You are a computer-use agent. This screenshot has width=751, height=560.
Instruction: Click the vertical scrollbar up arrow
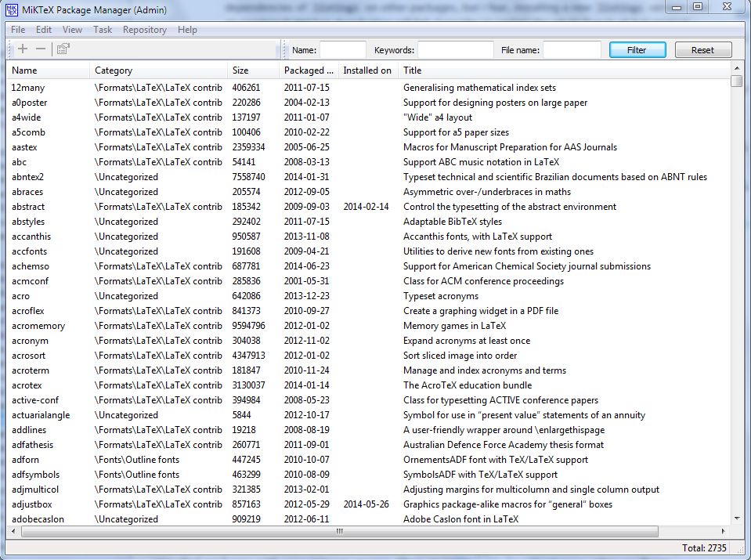click(737, 68)
